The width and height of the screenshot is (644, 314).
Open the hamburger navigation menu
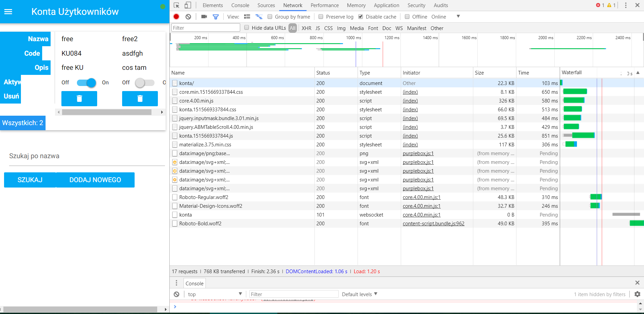pyautogui.click(x=8, y=12)
